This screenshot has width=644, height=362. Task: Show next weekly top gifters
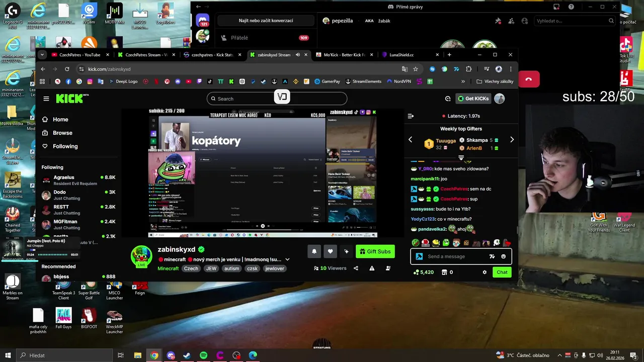point(512,140)
